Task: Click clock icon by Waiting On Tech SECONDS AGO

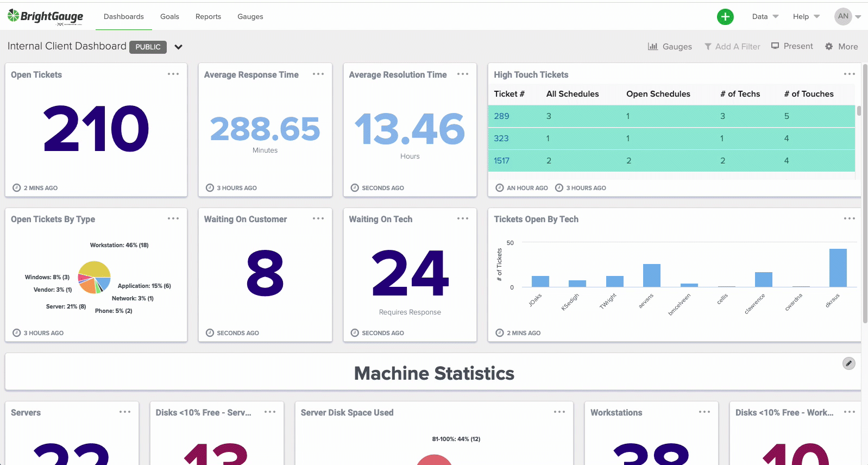Action: pos(355,332)
